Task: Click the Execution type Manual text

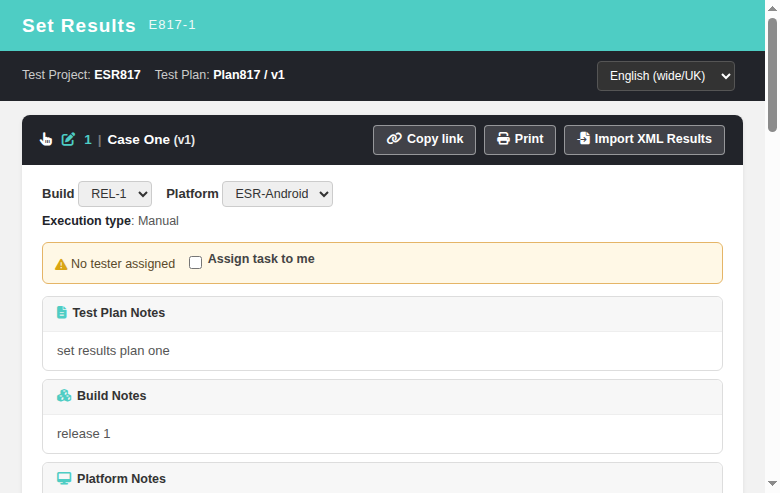Action: [x=110, y=221]
